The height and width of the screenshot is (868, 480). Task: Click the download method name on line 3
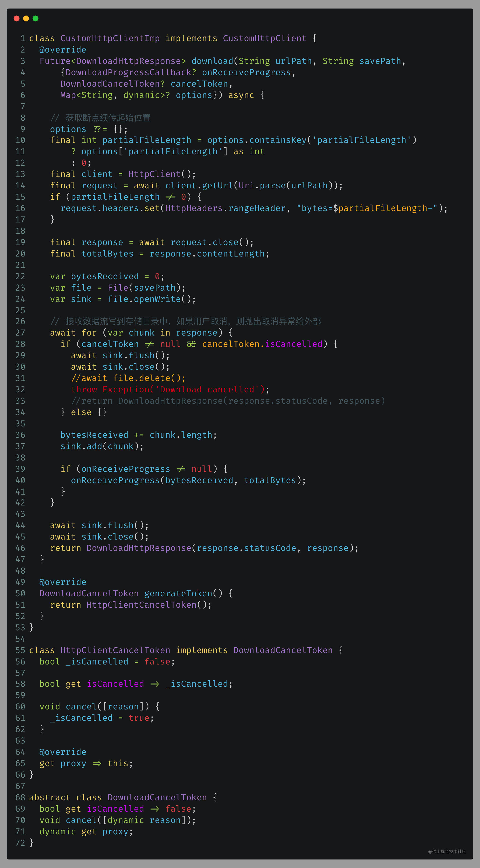(x=212, y=61)
